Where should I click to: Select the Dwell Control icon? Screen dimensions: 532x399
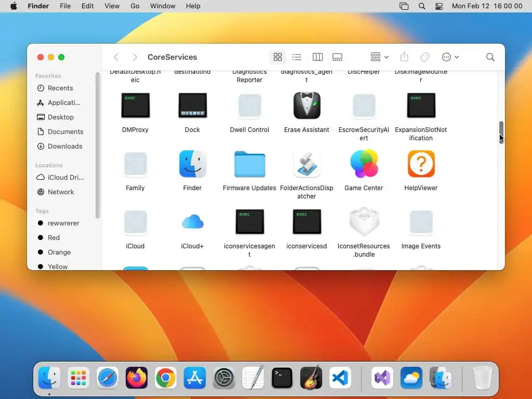(x=249, y=106)
